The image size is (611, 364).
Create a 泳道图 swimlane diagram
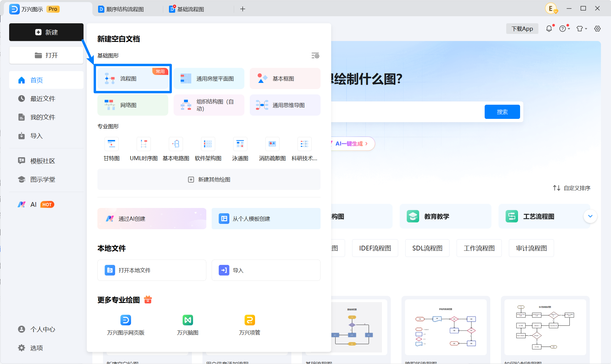tap(240, 149)
